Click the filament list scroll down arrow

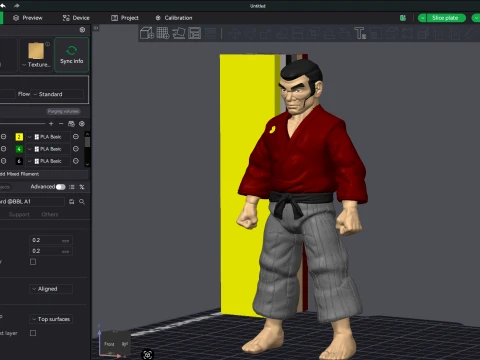click(x=87, y=164)
